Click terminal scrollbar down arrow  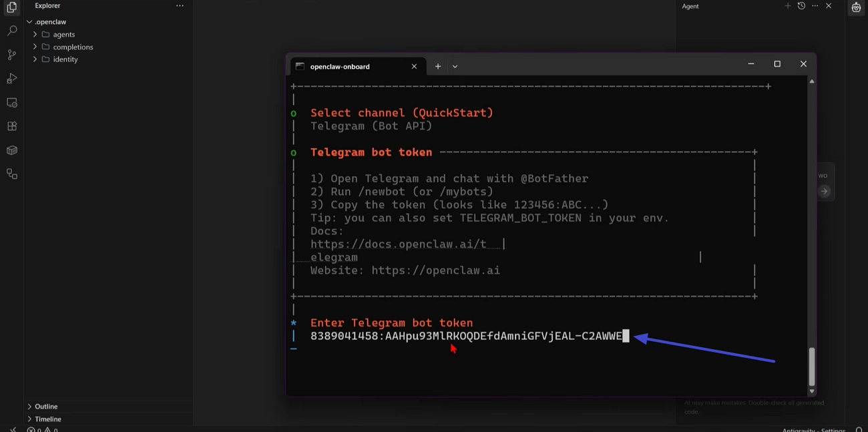811,391
